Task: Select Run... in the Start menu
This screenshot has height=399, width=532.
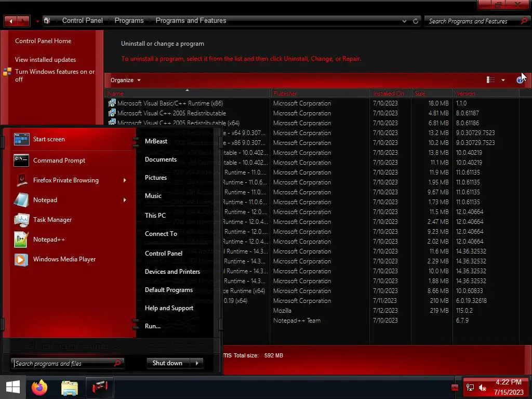Action: [153, 326]
